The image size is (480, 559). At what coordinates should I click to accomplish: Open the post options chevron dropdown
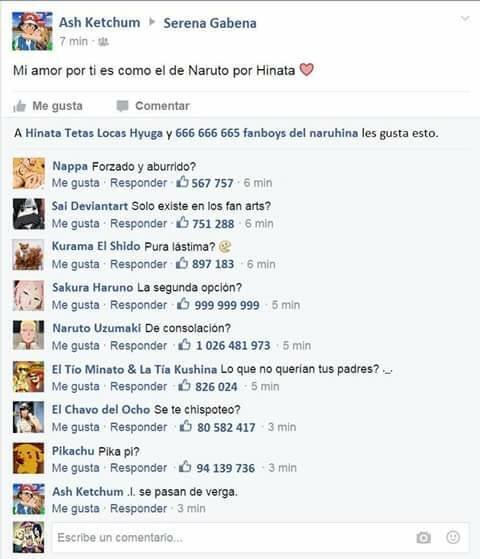coord(465,18)
